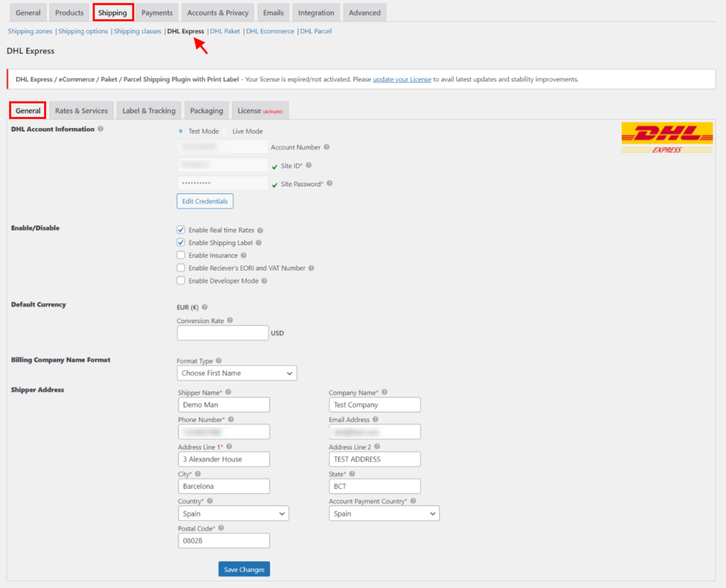Screen dimensions: 726x588
Task: Click help icon next to DHL Account Information
Action: 101,129
